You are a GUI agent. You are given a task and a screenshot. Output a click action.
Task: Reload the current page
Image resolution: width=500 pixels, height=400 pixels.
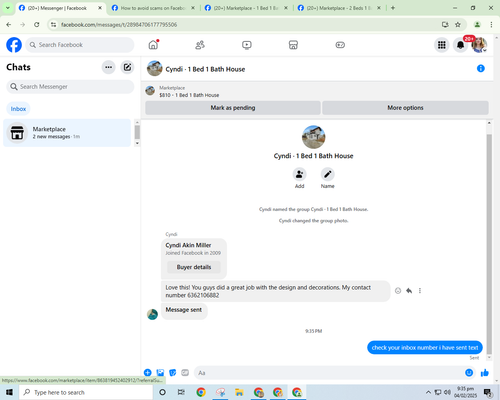(37, 25)
